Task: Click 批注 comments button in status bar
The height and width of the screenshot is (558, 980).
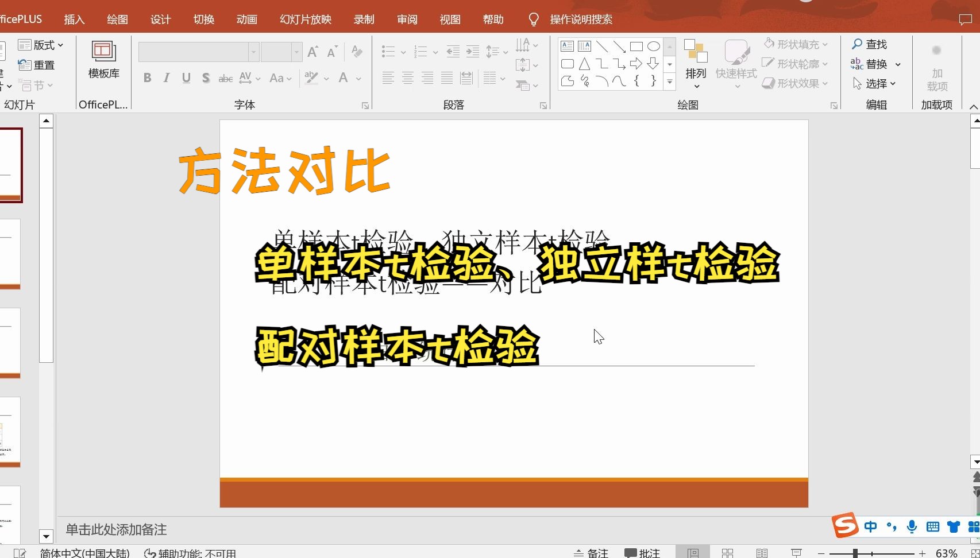Action: click(642, 553)
